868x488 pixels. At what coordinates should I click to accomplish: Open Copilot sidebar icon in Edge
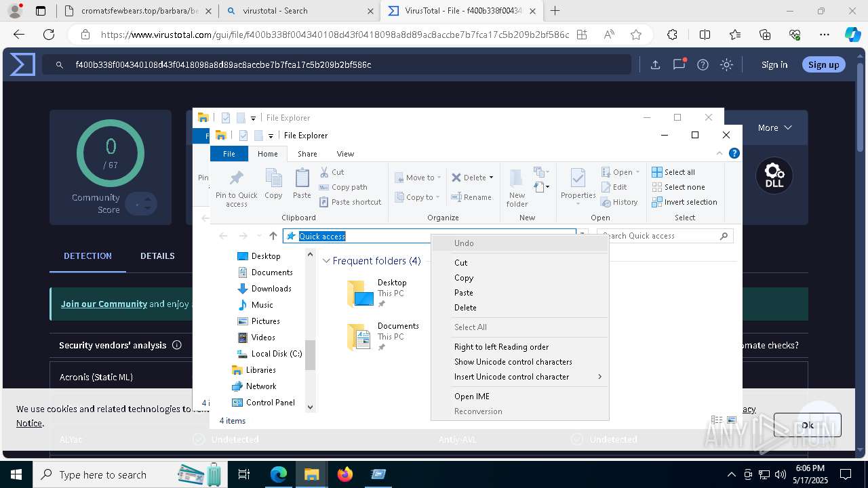(x=852, y=35)
